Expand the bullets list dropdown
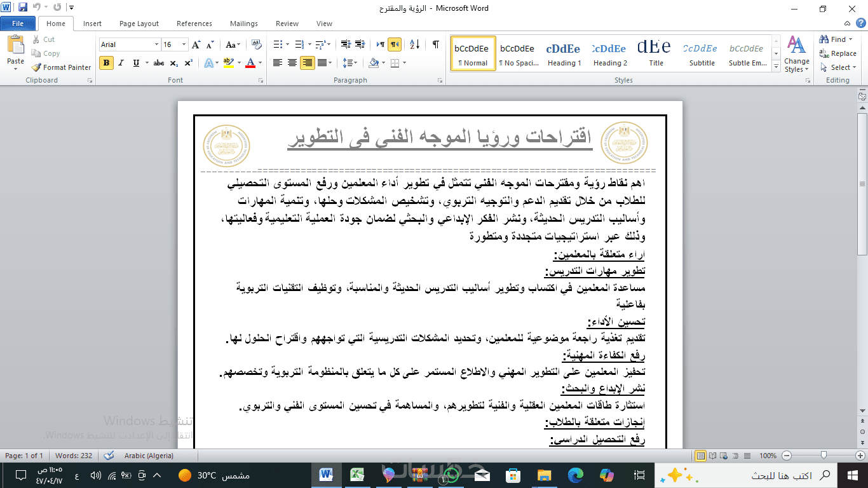The width and height of the screenshot is (868, 488). (x=288, y=44)
